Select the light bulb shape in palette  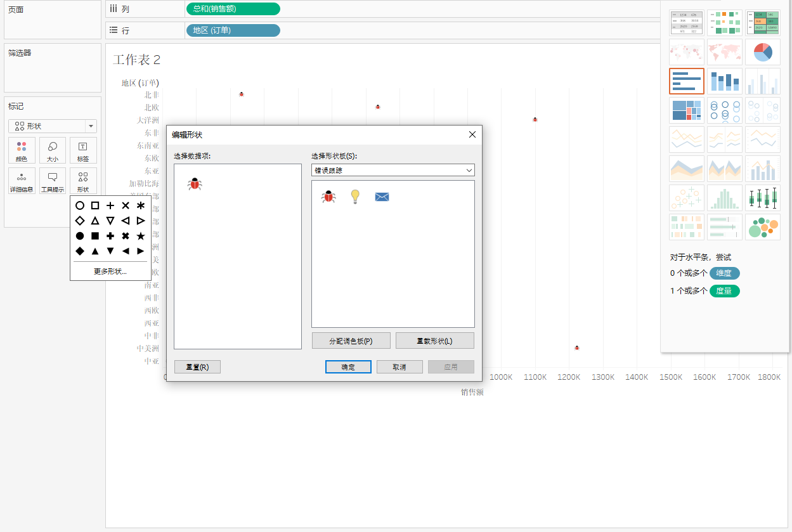(355, 197)
